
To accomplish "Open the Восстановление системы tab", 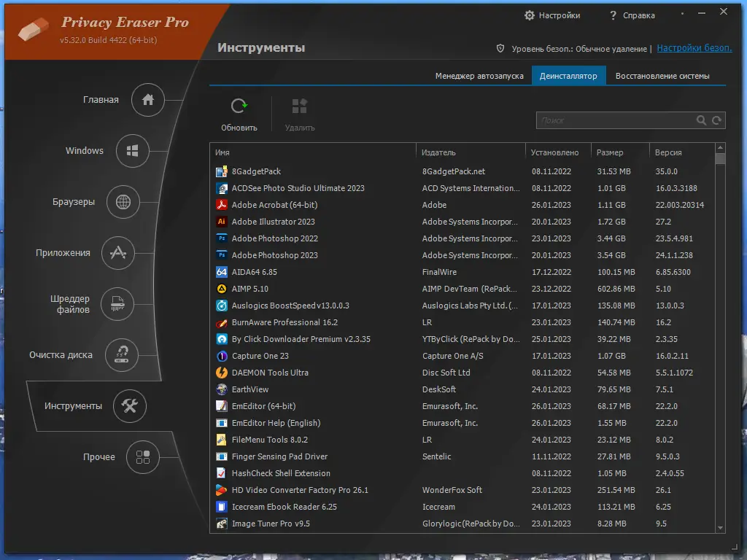I will [666, 75].
